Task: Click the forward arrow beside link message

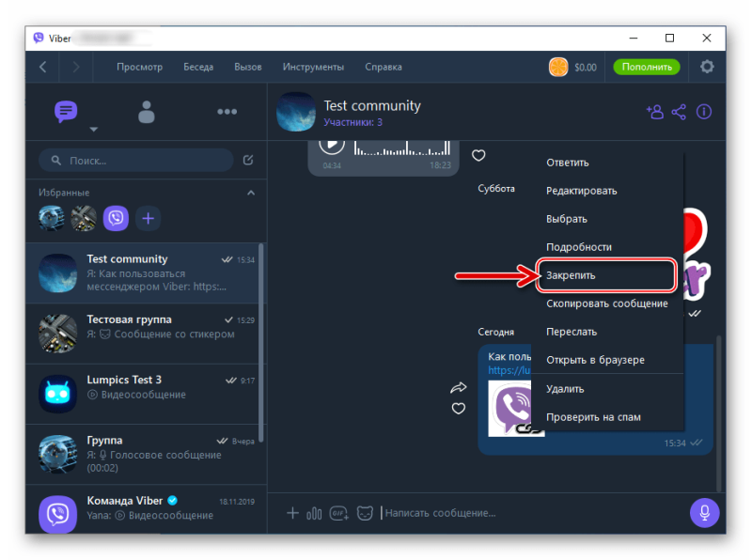Action: (x=459, y=387)
